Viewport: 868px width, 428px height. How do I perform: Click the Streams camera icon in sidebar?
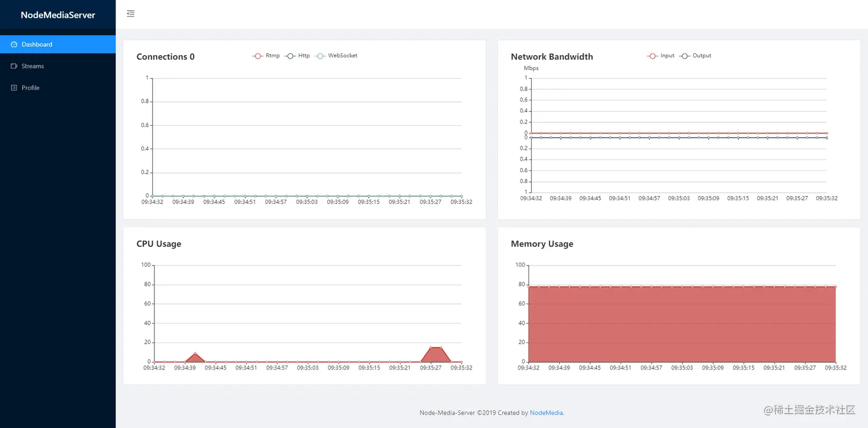coord(14,66)
